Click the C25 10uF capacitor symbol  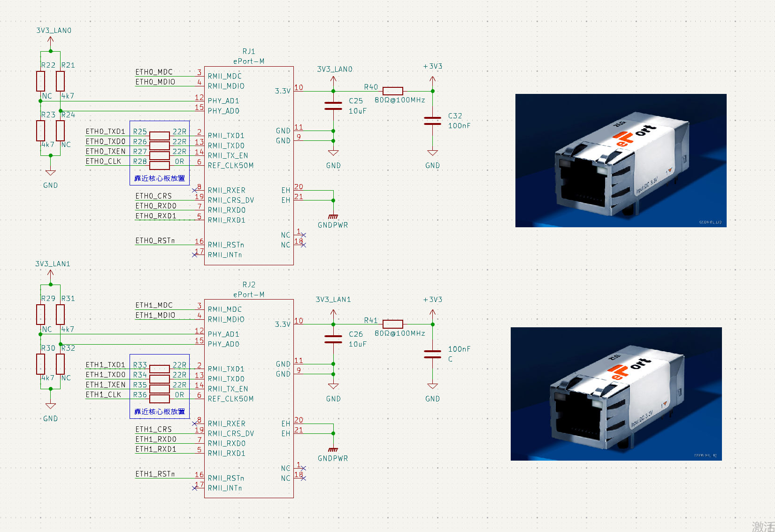[333, 106]
